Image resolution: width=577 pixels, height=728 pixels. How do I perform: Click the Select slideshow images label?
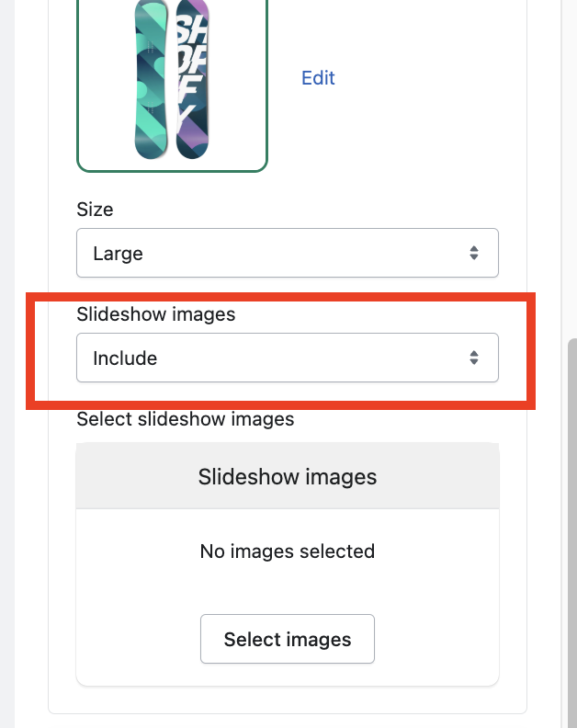186,419
